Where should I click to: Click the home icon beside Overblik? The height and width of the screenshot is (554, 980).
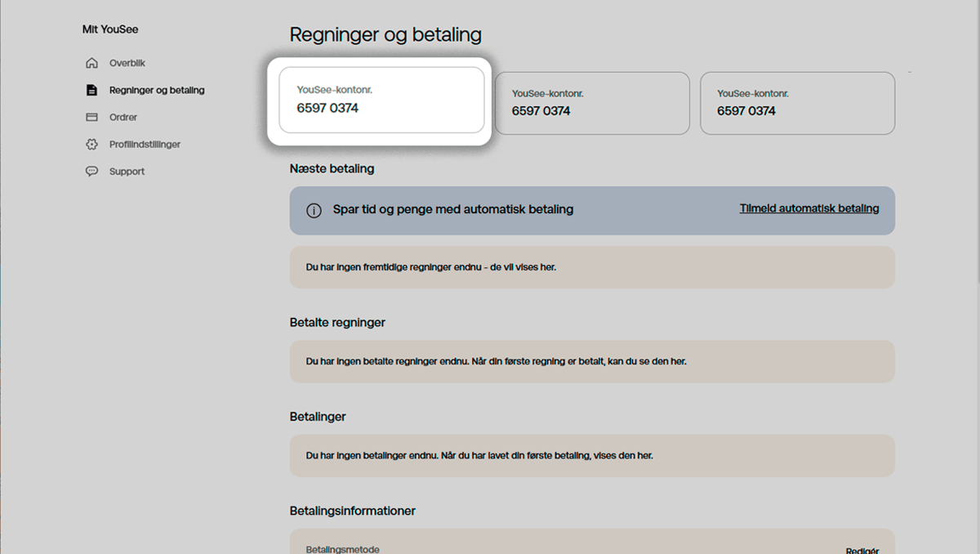[92, 62]
